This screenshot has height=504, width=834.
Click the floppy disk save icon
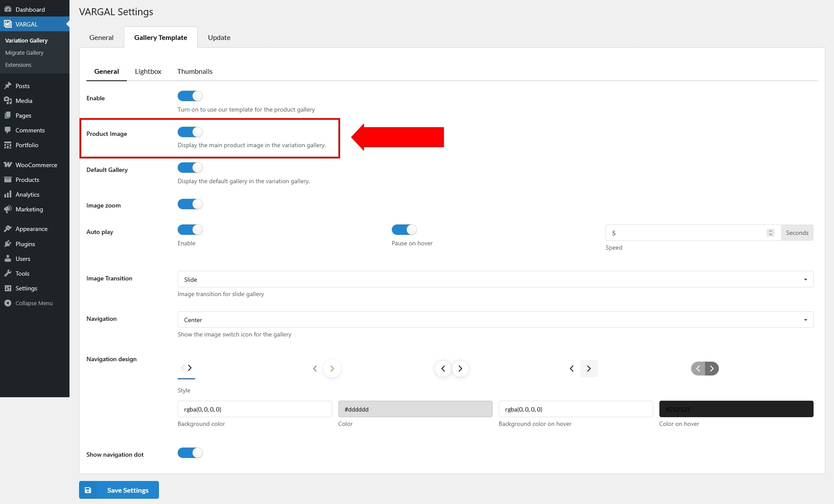[x=88, y=490]
